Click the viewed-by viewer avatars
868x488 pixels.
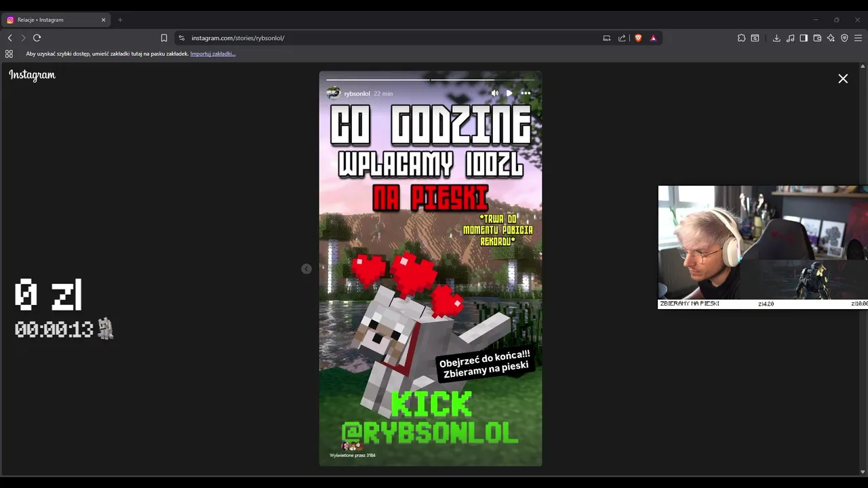point(352,446)
